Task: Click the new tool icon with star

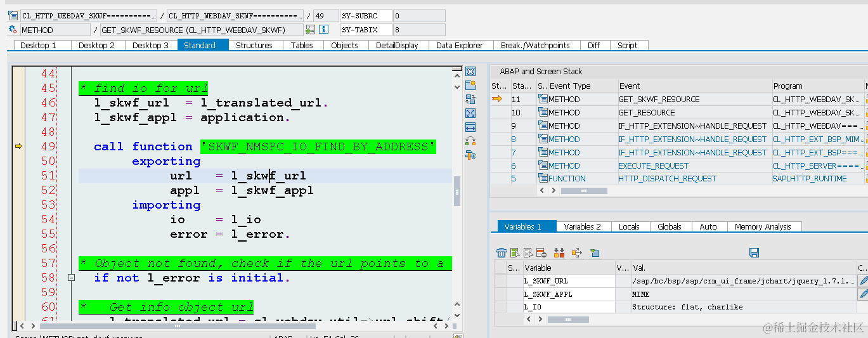Action: (470, 86)
